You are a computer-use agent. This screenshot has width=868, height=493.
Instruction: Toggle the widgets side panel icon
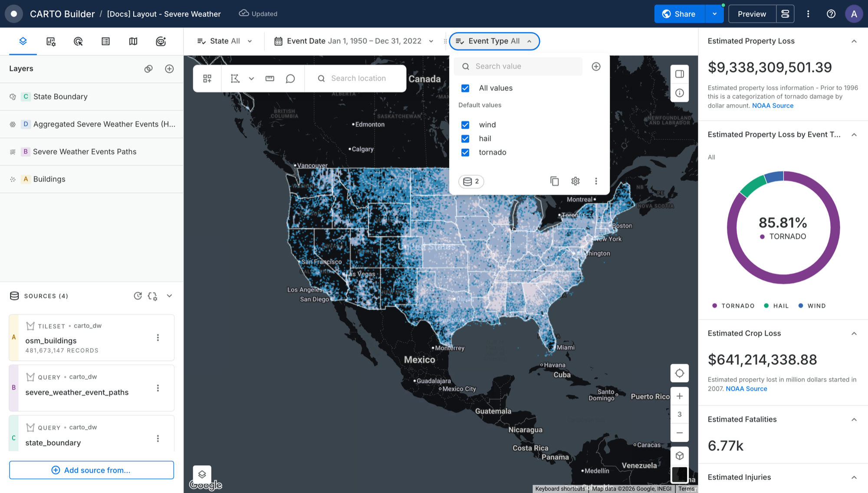pos(680,74)
